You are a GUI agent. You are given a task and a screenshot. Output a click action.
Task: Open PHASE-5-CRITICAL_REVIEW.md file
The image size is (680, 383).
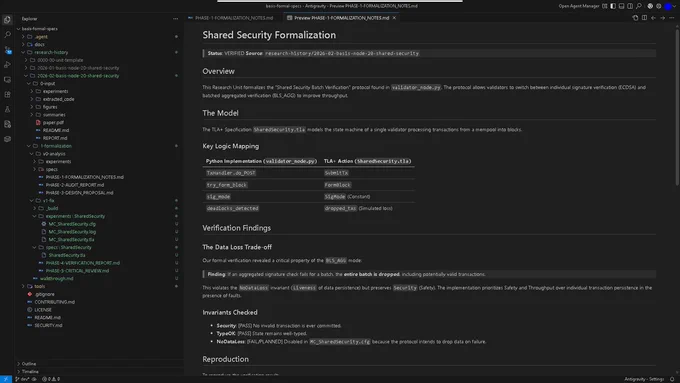click(x=77, y=271)
